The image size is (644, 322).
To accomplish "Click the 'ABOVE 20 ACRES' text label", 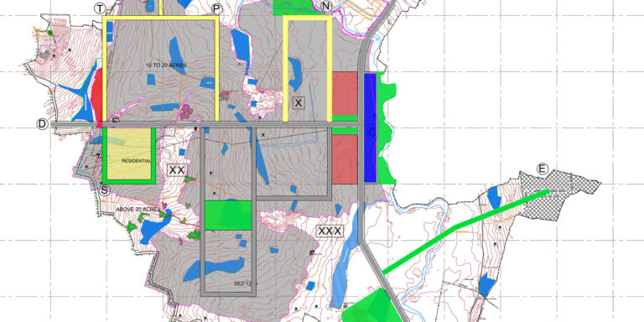I will pyautogui.click(x=138, y=209).
